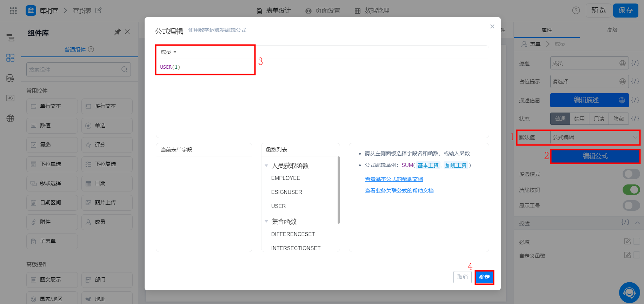Viewport: 644px width, 304px height.
Task: Click the 库销存 app logo icon
Action: [x=31, y=11]
